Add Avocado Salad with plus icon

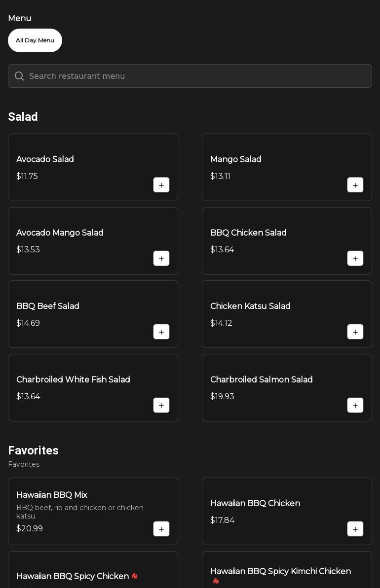pos(161,185)
